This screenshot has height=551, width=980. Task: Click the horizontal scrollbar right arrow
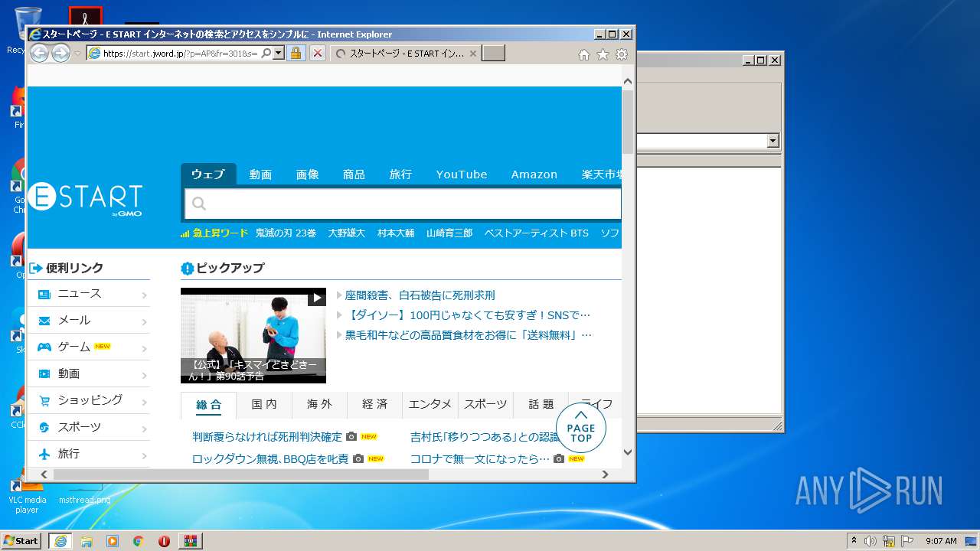point(605,474)
